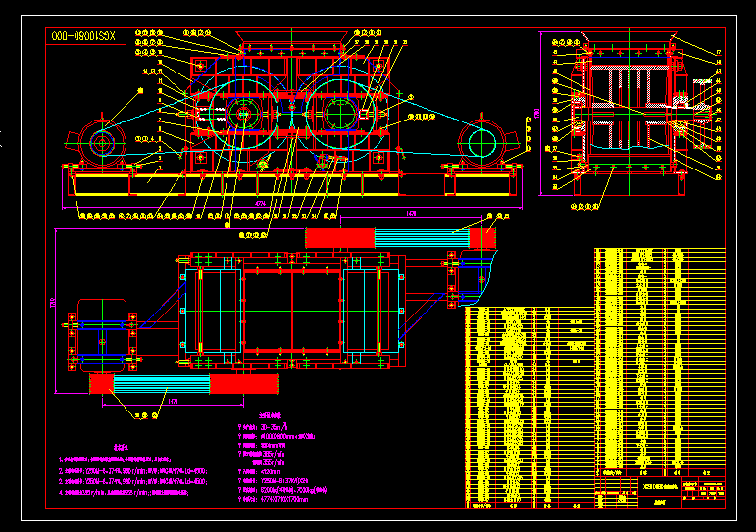Select the left motor in the front elevation

pos(102,143)
